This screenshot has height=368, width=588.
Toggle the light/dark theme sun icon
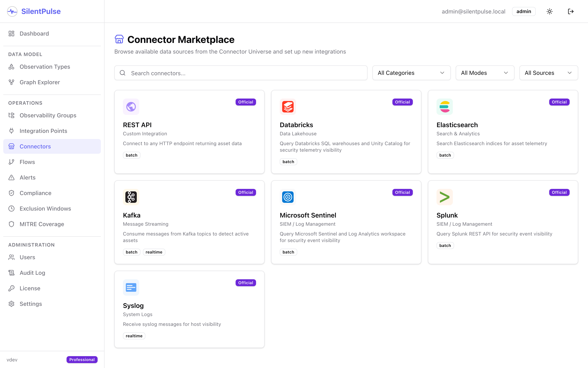(550, 11)
